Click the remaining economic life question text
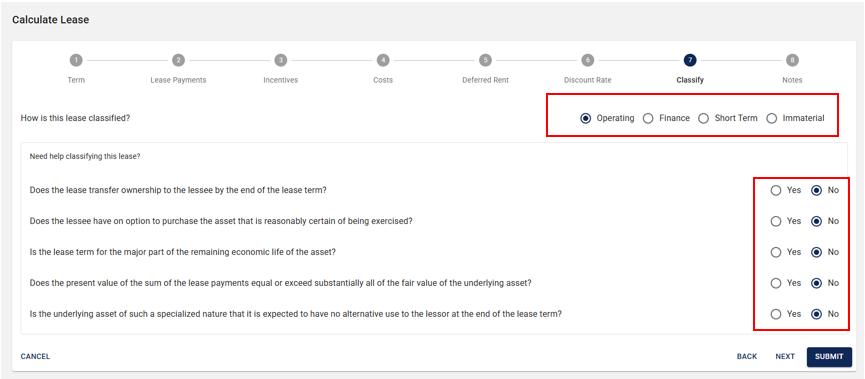 pyautogui.click(x=183, y=252)
